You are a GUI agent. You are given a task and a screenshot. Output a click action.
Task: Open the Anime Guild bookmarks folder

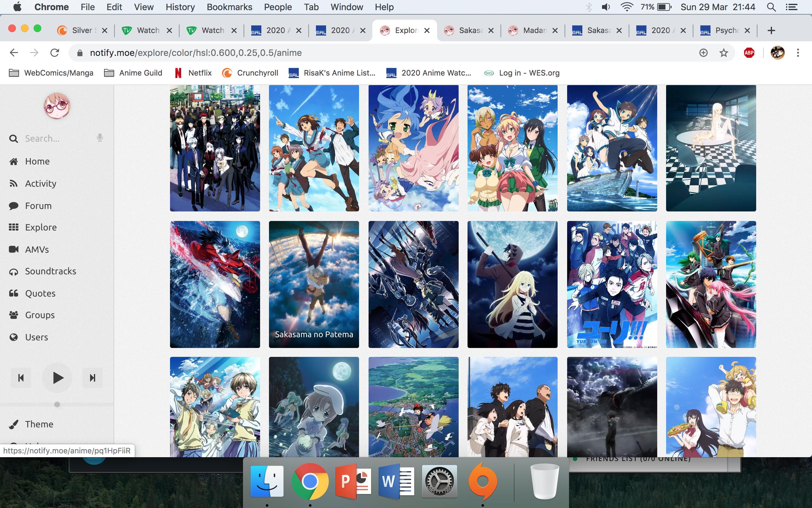pos(133,73)
